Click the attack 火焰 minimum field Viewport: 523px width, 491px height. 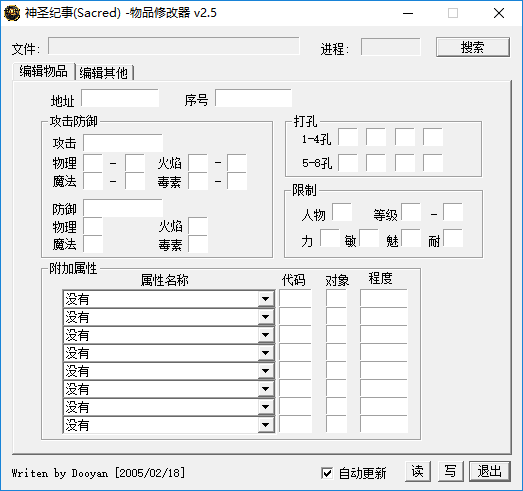pyautogui.click(x=198, y=163)
